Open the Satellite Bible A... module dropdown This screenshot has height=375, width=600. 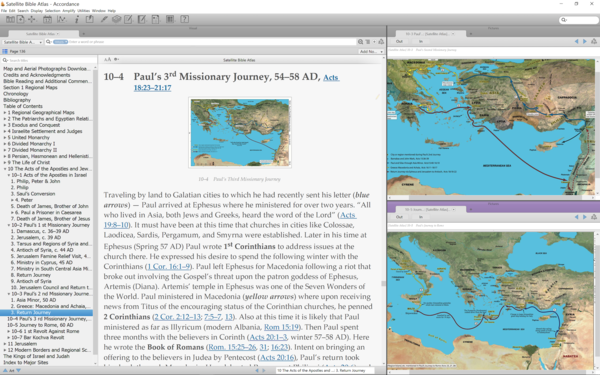(x=23, y=42)
